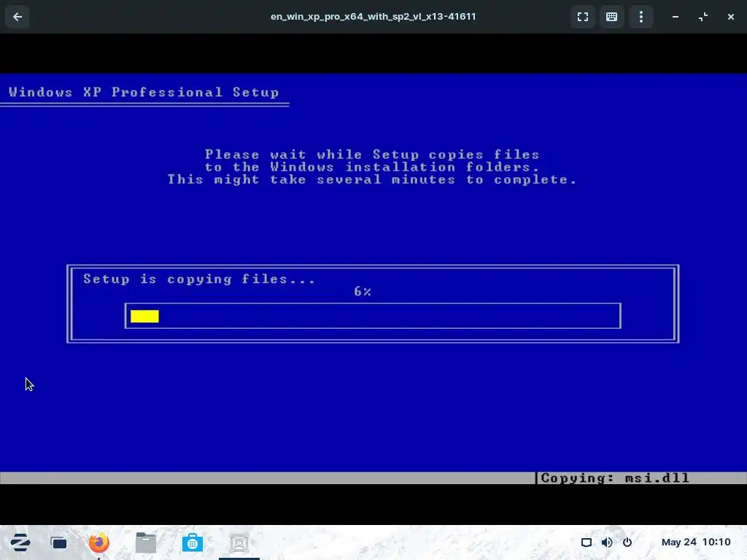The width and height of the screenshot is (747, 560).
Task: Open the display tray indicator
Action: pyautogui.click(x=586, y=542)
